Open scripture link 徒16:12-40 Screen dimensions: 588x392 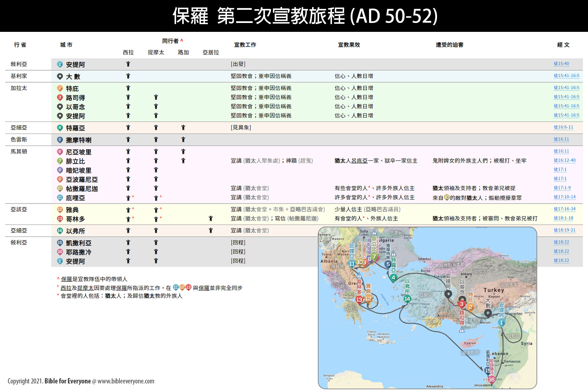[x=564, y=160]
